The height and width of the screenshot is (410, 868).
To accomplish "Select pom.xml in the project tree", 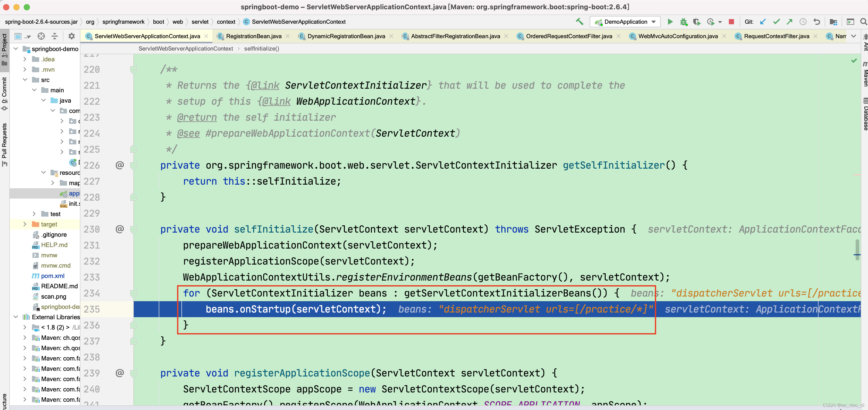I will [53, 276].
